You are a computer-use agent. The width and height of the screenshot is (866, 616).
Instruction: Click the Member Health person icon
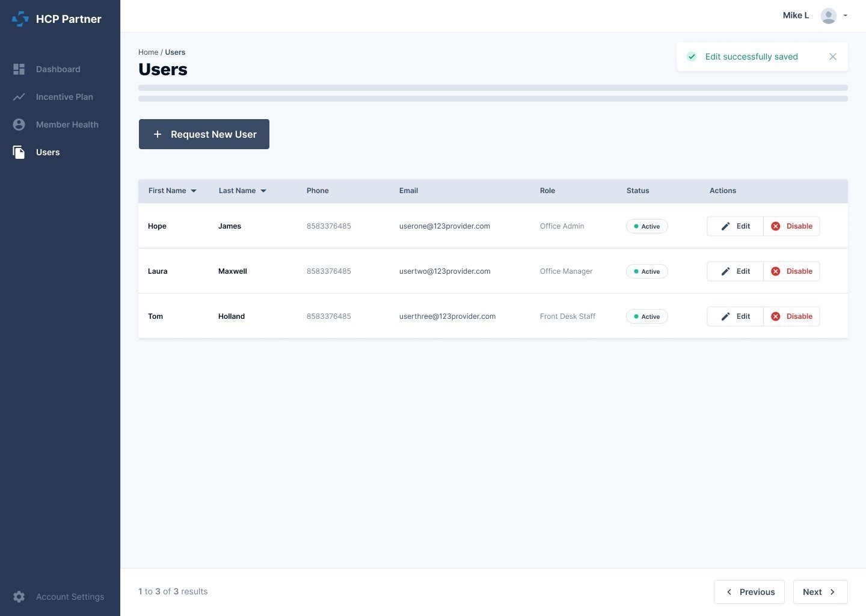(19, 124)
